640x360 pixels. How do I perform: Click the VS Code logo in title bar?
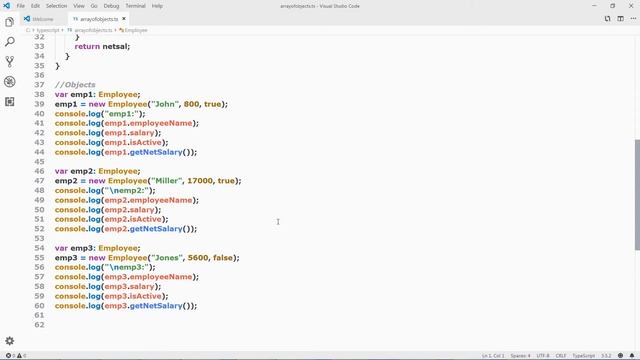(x=7, y=6)
